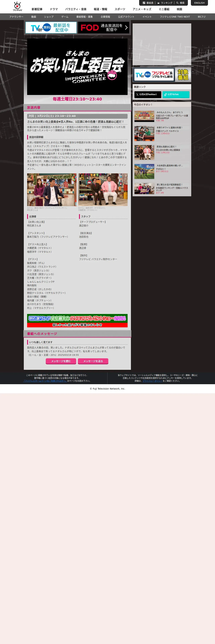Viewport: 215px width, 644px height.
Task: Open the プライバシーポリシー link
Action: 153,381
